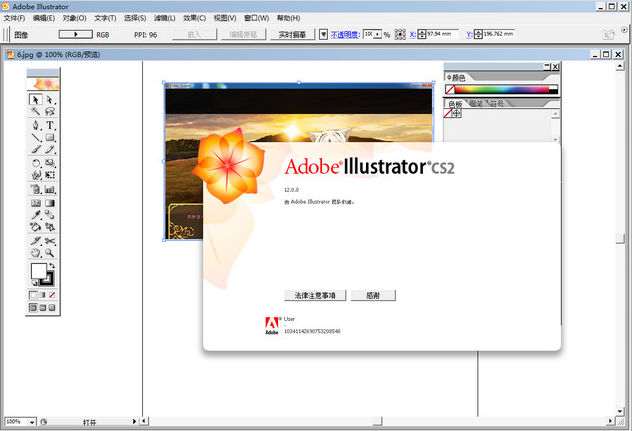This screenshot has height=431, width=632.
Task: Adjust the Y position stepper
Action: pyautogui.click(x=478, y=34)
